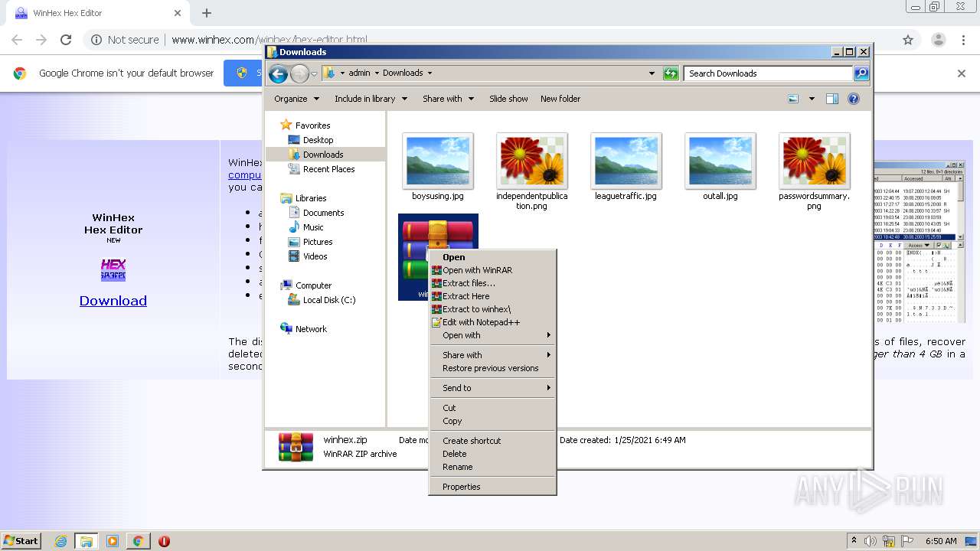Click the search magnifier in Downloads window

[x=861, y=73]
